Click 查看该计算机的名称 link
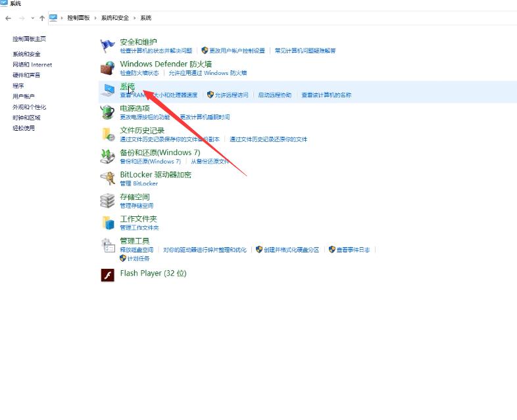This screenshot has width=517, height=420. point(326,95)
